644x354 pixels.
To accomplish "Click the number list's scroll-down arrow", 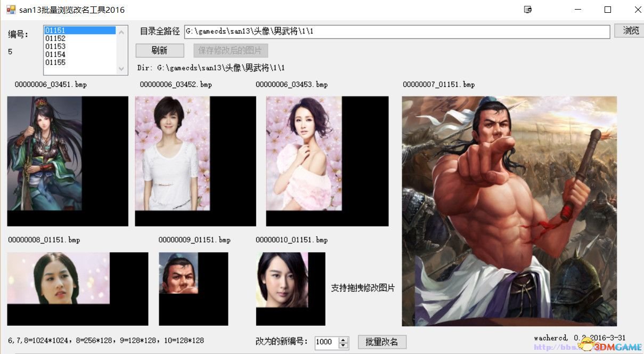I will (122, 69).
